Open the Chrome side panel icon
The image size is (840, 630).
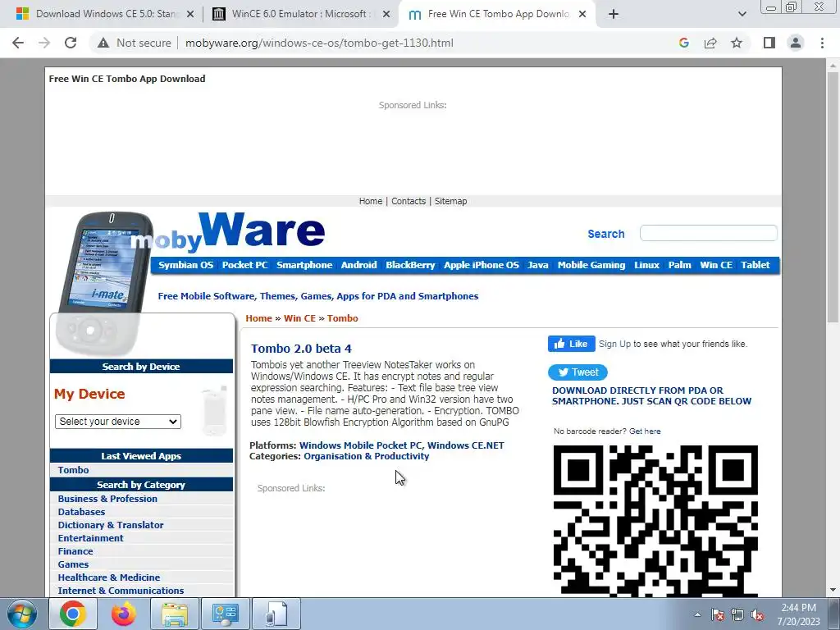click(x=769, y=43)
